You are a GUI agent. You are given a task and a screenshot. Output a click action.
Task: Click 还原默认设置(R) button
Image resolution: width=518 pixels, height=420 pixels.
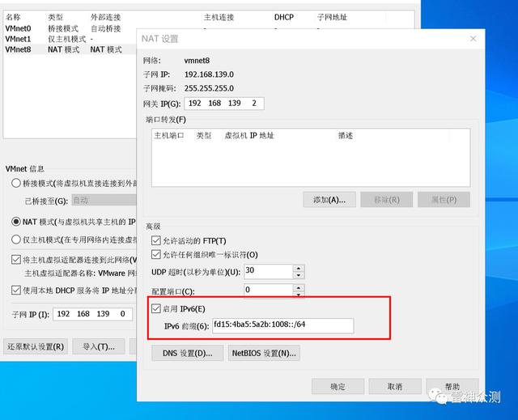pyautogui.click(x=36, y=346)
